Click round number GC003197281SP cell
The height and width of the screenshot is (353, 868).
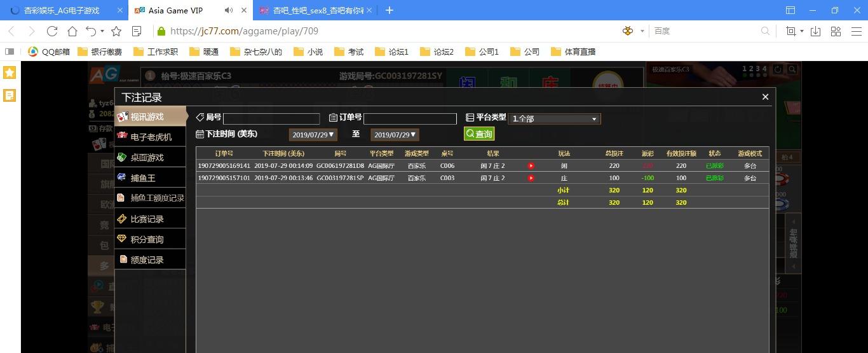point(341,178)
